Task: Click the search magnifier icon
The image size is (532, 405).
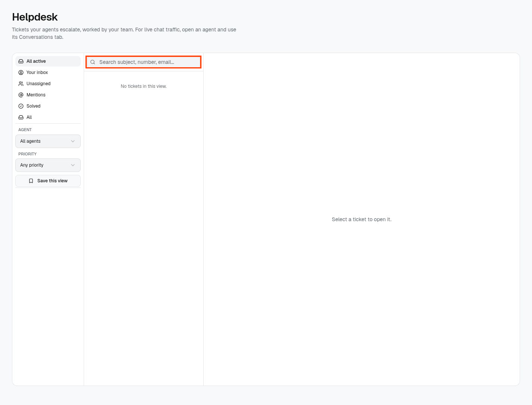Action: tap(93, 62)
